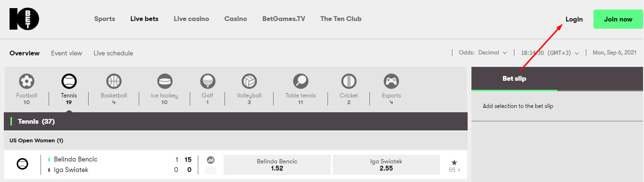This screenshot has width=644, height=182.
Task: Bet on Iga Swiatek at 2.55
Action: point(386,165)
